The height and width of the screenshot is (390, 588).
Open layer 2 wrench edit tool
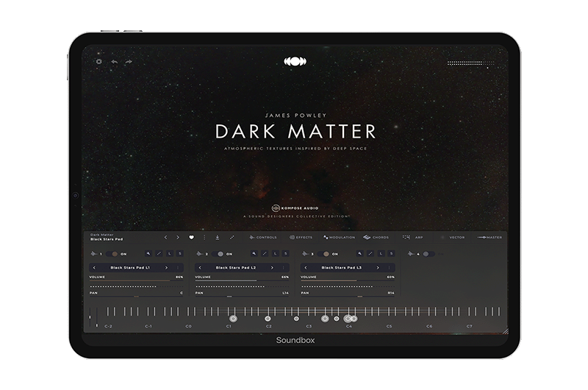pyautogui.click(x=254, y=254)
